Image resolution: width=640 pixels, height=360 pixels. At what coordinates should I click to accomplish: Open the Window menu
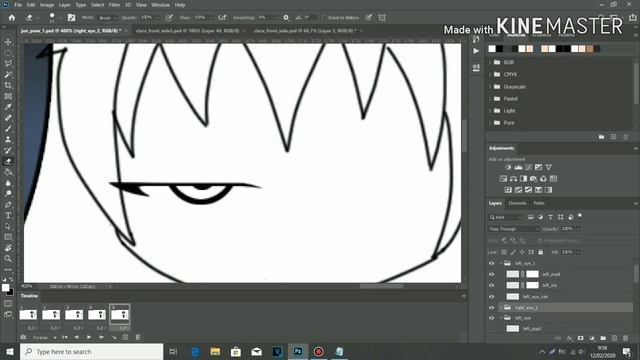click(160, 5)
